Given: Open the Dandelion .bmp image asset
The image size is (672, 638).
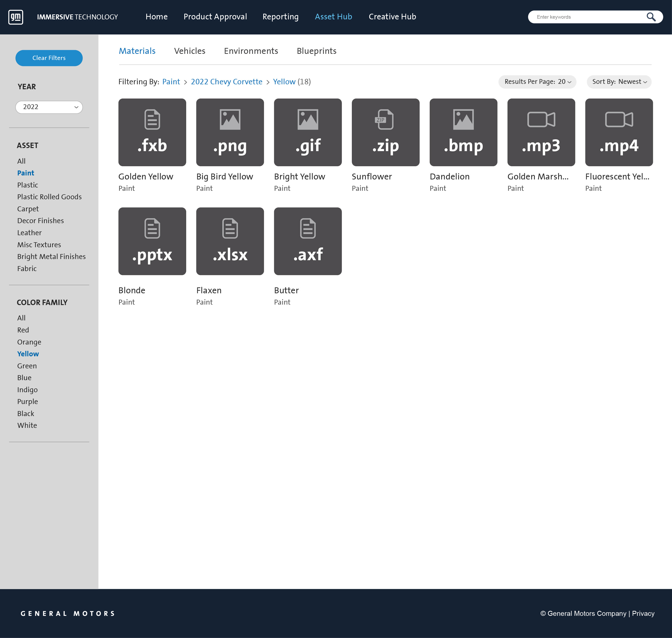Looking at the screenshot, I should point(463,132).
